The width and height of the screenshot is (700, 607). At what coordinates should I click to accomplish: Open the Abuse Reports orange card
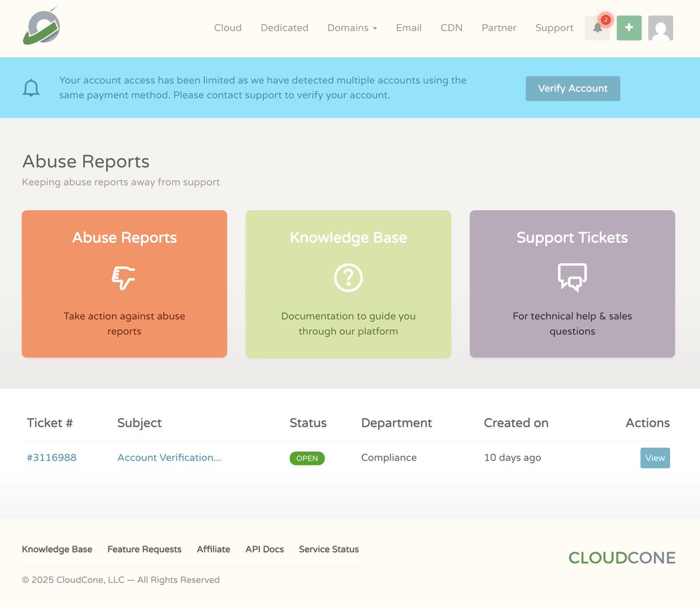tap(124, 284)
